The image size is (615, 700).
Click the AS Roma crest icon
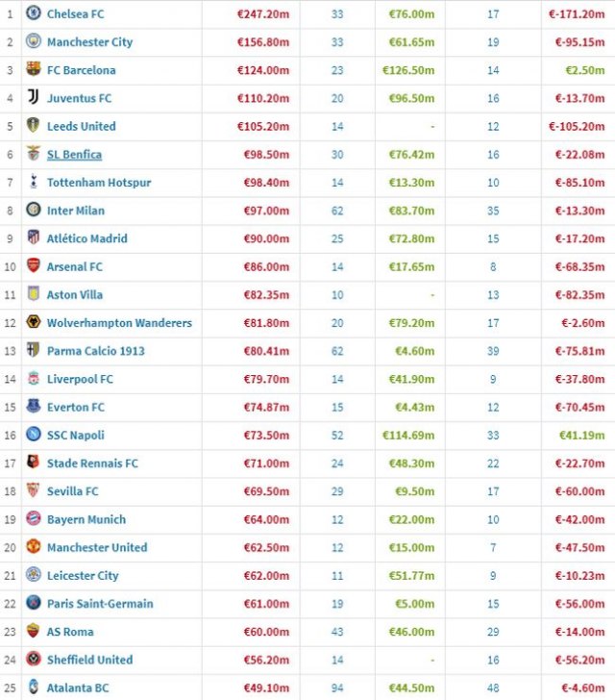coord(34,632)
